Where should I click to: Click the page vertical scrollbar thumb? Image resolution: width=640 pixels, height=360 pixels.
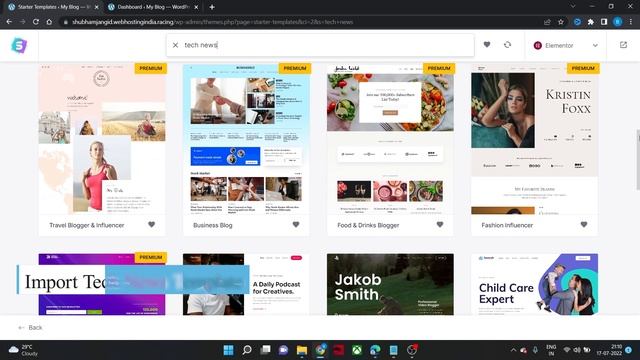coord(638,160)
